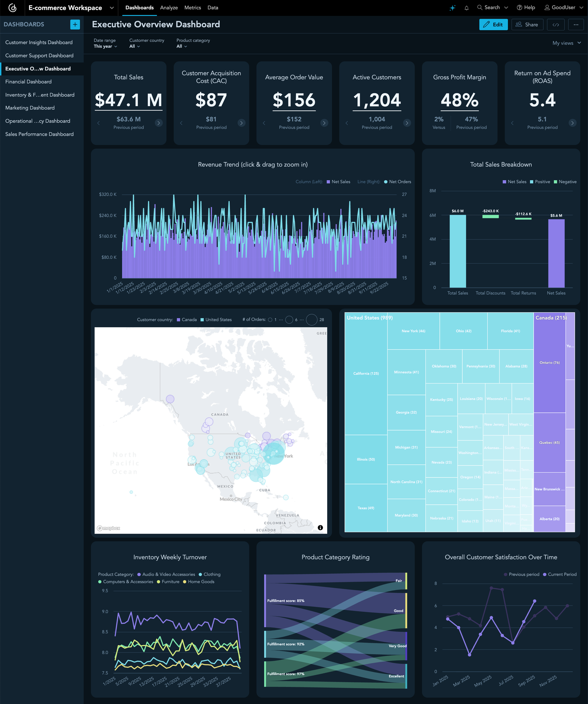The image size is (588, 704).
Task: Open the Date range This year dropdown
Action: coord(105,46)
